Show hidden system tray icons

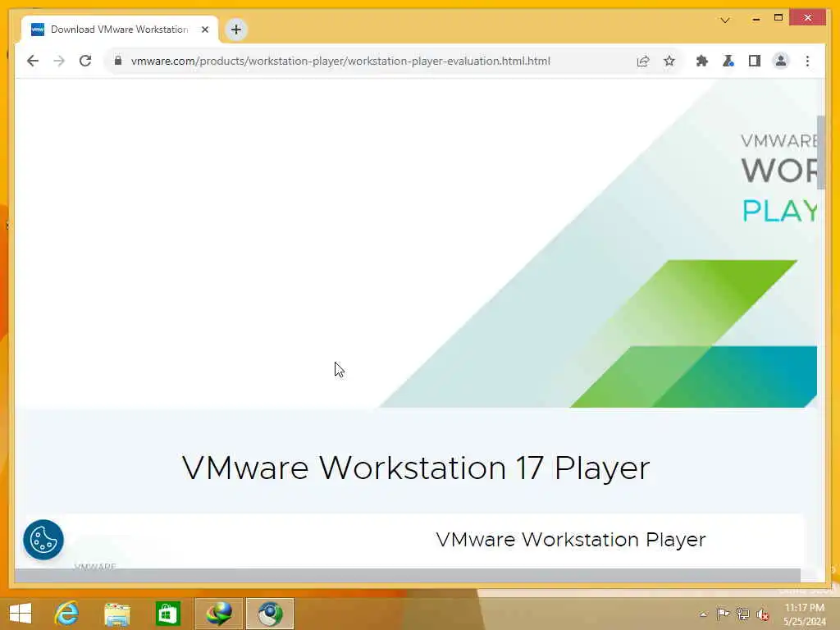[x=703, y=614]
